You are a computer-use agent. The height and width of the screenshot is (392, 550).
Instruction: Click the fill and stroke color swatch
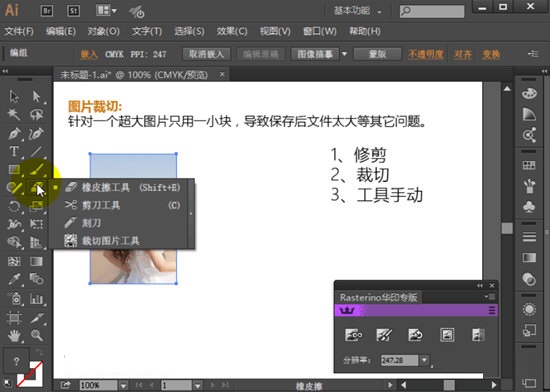click(29, 373)
